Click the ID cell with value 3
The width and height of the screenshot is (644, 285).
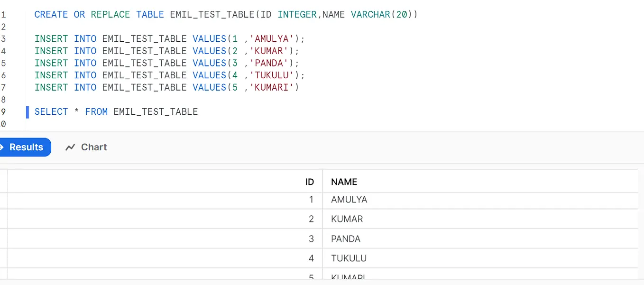pyautogui.click(x=311, y=239)
